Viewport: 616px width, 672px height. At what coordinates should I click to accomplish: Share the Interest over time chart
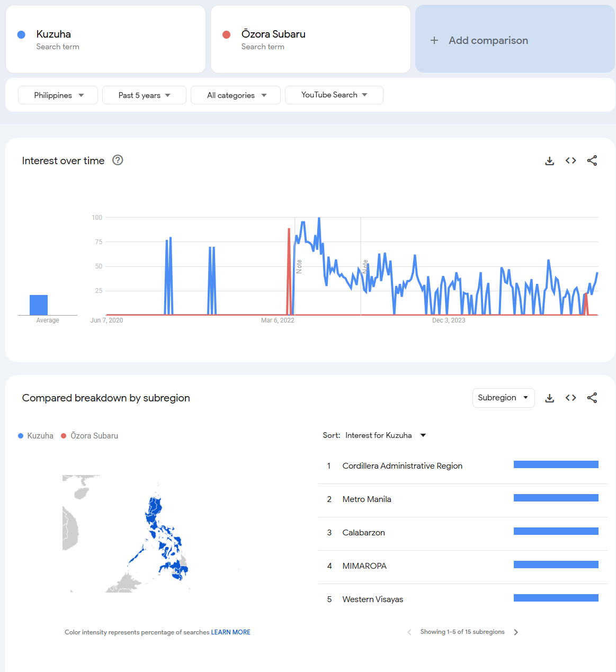click(x=592, y=160)
